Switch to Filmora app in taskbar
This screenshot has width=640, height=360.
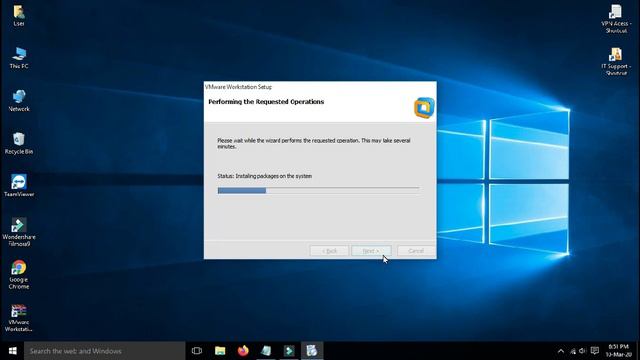coord(289,351)
